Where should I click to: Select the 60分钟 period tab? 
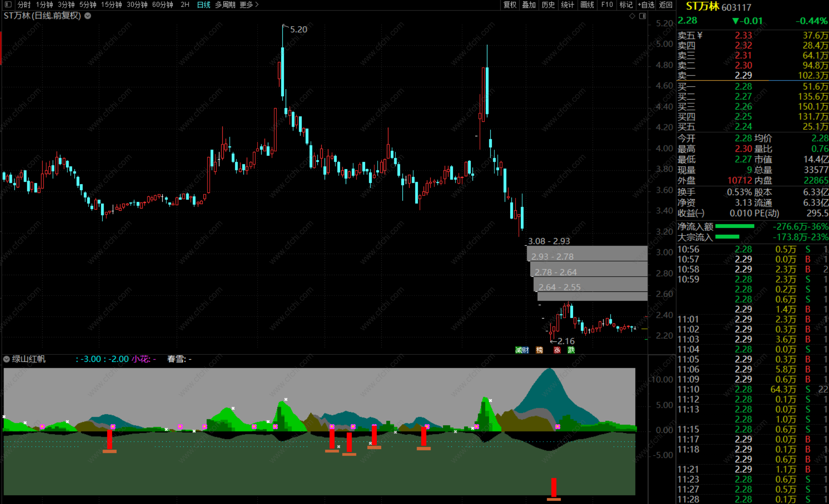pyautogui.click(x=162, y=5)
